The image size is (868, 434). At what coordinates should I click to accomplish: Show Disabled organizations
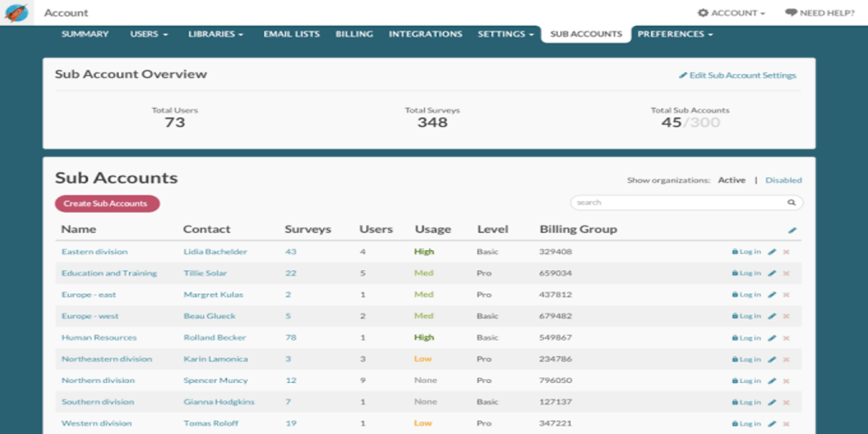click(x=783, y=180)
